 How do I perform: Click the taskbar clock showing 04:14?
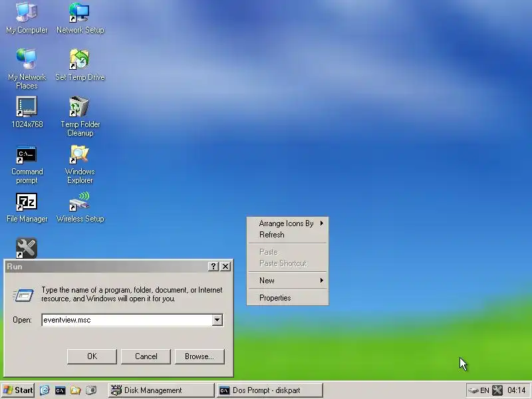(x=517, y=390)
